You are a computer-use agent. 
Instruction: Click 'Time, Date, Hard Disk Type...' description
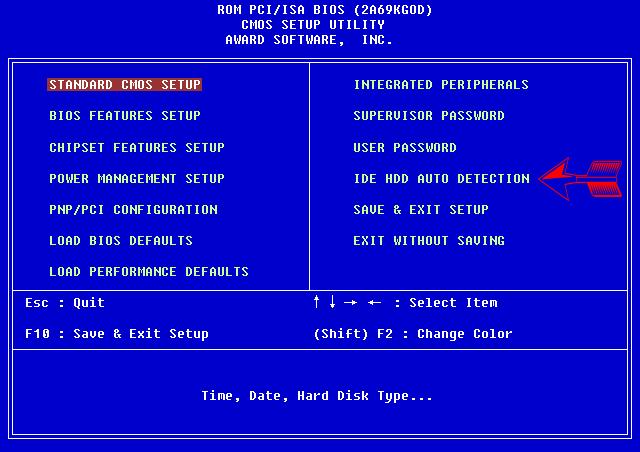pyautogui.click(x=317, y=396)
